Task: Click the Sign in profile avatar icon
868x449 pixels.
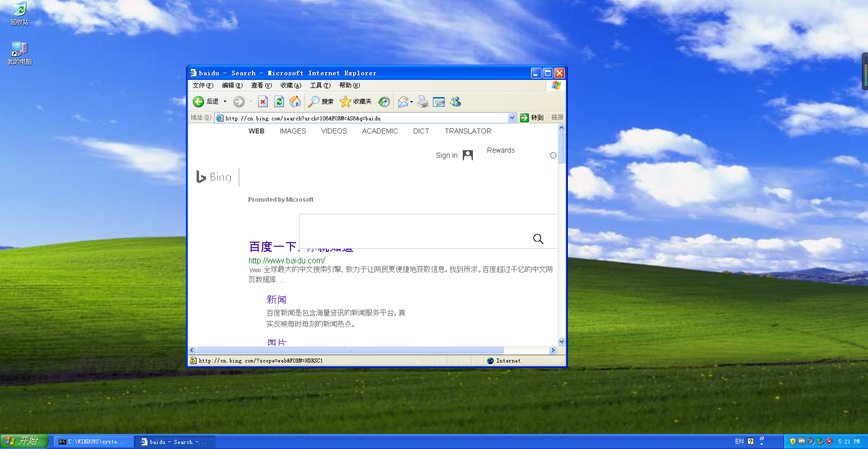Action: pyautogui.click(x=468, y=155)
